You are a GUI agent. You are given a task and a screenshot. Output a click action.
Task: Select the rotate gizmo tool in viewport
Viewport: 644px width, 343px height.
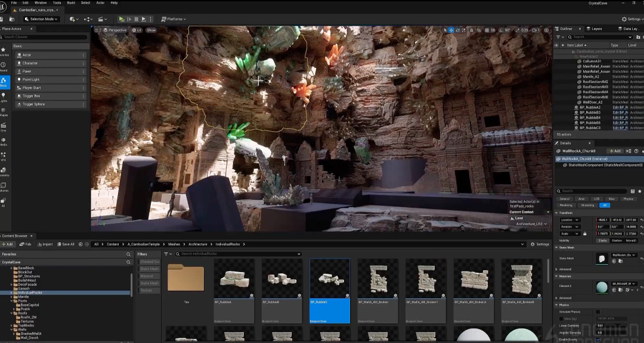457,30
